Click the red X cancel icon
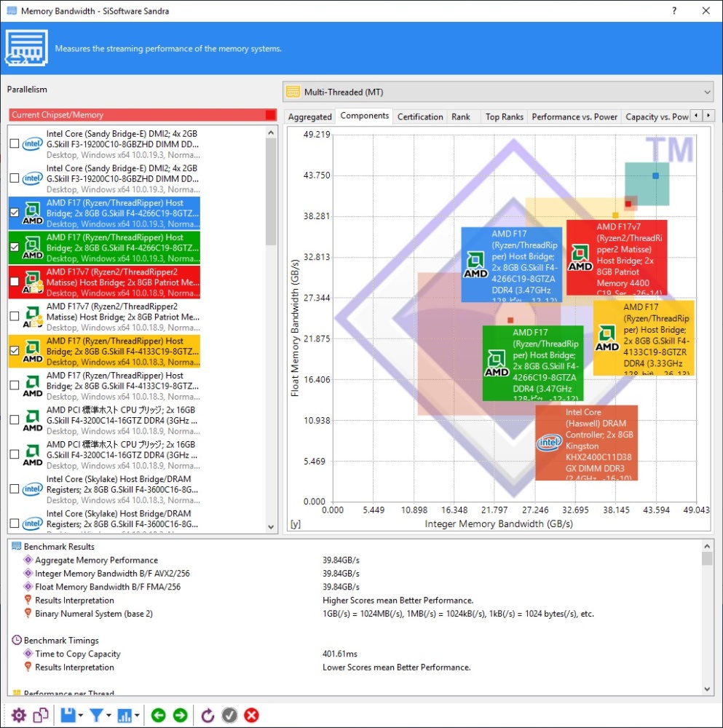 (x=252, y=715)
